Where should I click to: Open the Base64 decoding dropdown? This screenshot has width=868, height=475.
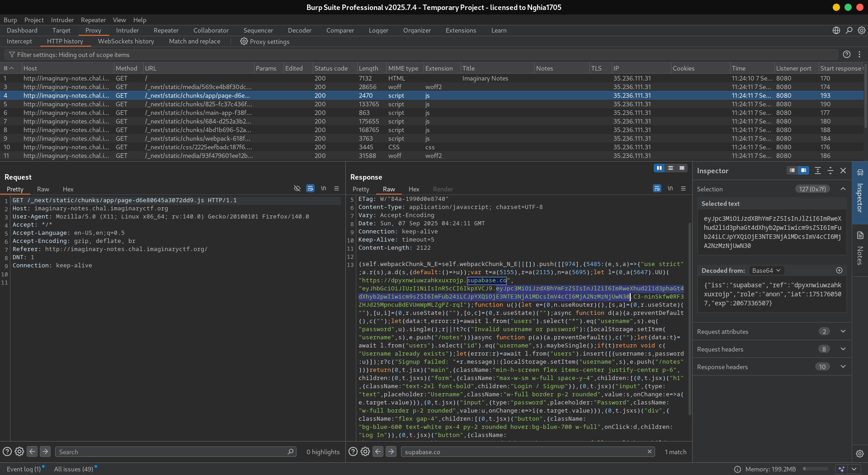click(766, 271)
